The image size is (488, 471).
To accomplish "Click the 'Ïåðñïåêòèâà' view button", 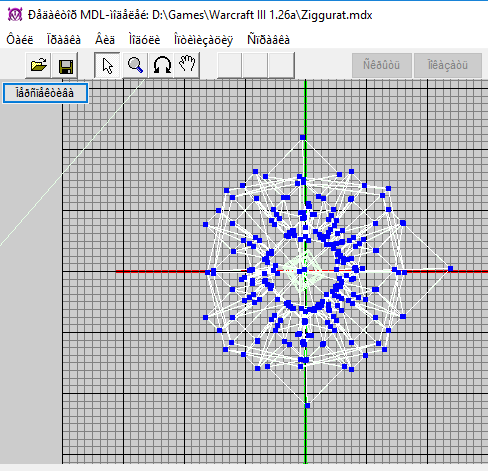I will (45, 93).
